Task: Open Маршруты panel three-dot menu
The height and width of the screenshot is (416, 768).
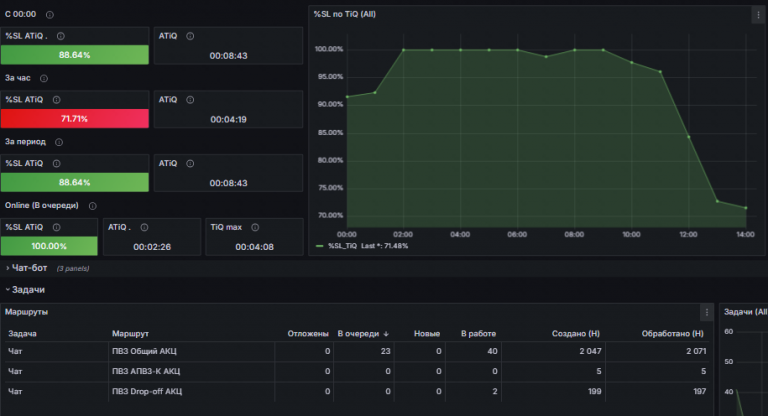Action: (x=706, y=312)
